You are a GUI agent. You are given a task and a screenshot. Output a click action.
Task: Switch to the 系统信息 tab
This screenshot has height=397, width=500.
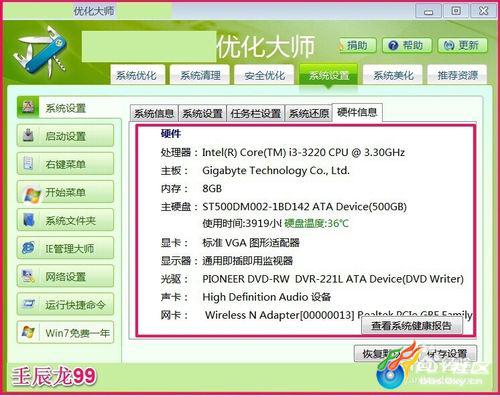[154, 113]
